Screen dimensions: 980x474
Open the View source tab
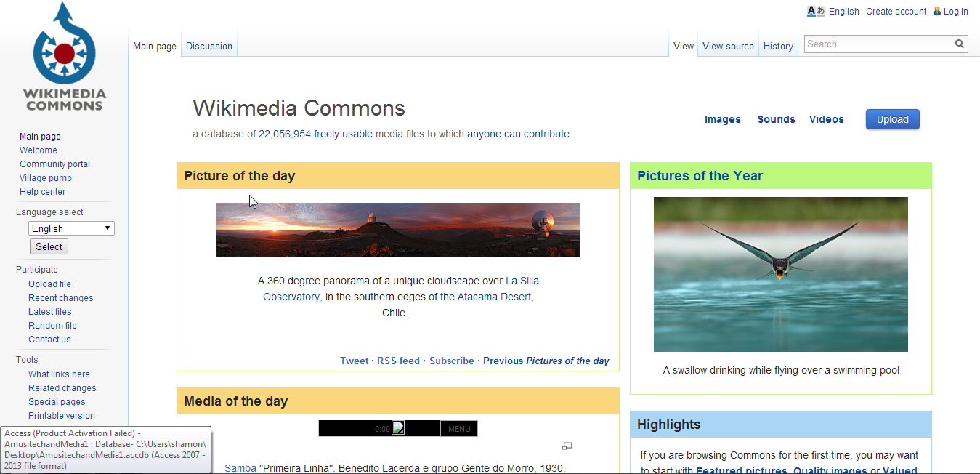point(728,46)
